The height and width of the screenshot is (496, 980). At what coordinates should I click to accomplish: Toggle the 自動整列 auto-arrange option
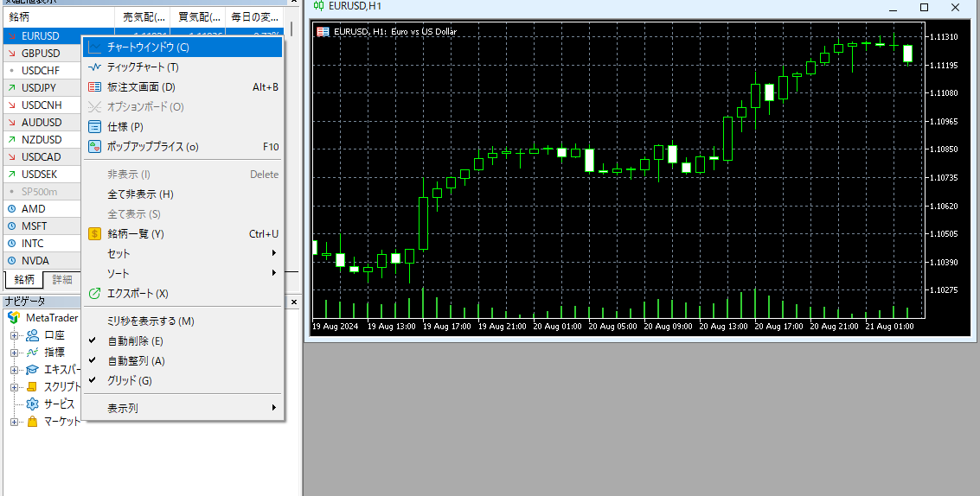(x=138, y=360)
